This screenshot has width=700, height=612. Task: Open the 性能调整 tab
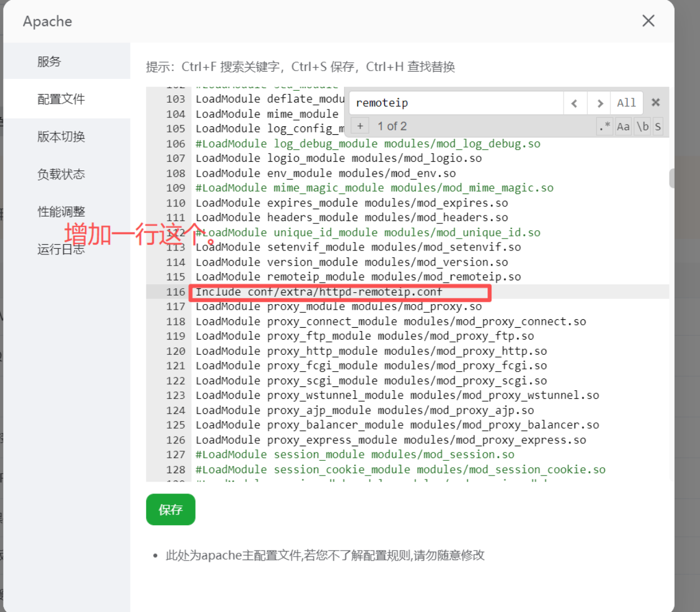(x=67, y=212)
